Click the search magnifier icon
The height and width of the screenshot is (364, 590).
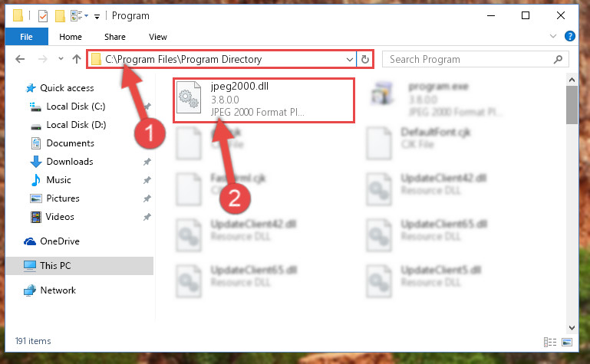558,59
